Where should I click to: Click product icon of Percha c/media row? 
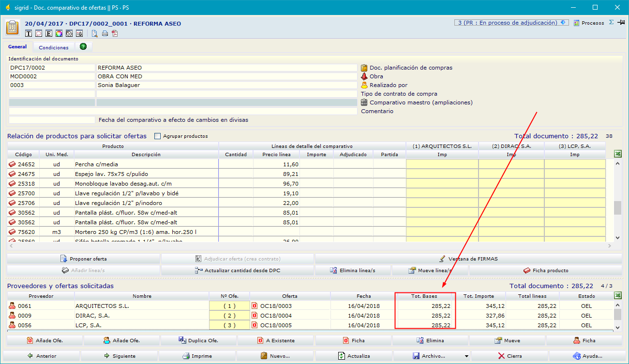click(12, 164)
